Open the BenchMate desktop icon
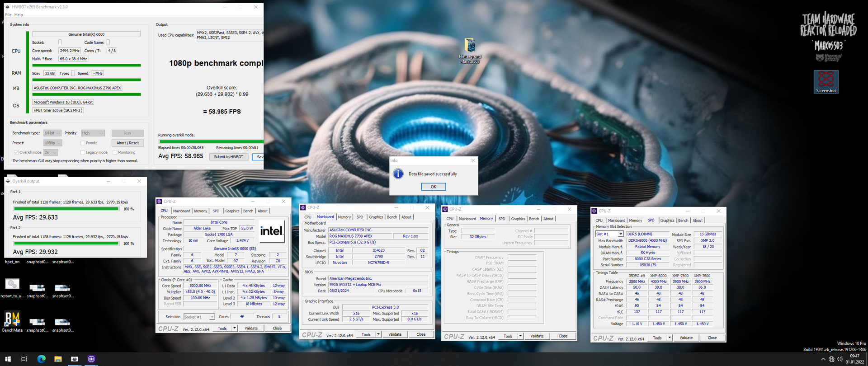This screenshot has width=868, height=366. (x=12, y=321)
